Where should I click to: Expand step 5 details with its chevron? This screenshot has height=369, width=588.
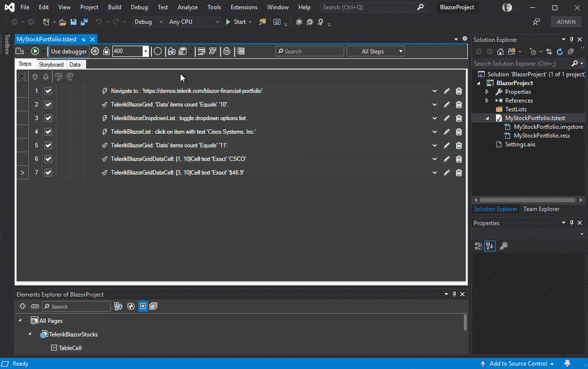[x=435, y=145]
